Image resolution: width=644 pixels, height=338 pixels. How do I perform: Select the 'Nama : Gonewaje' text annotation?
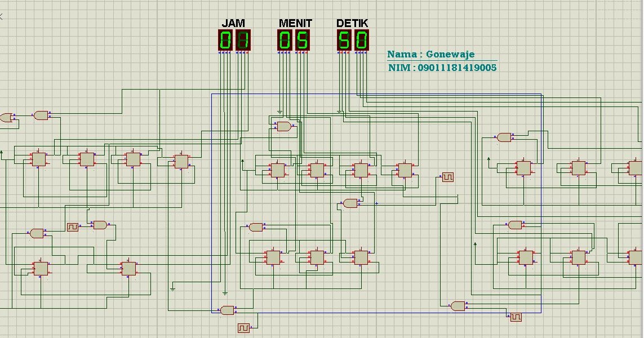(x=431, y=54)
